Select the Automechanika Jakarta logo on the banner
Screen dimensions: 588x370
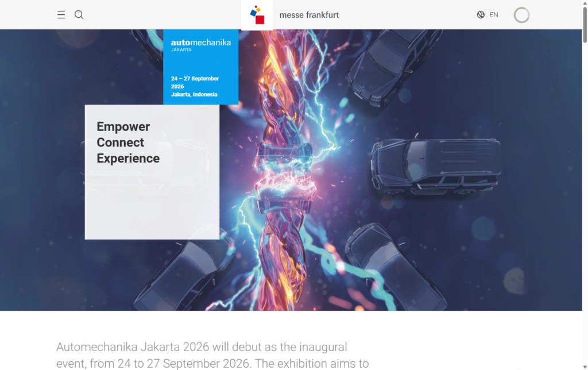pos(201,46)
